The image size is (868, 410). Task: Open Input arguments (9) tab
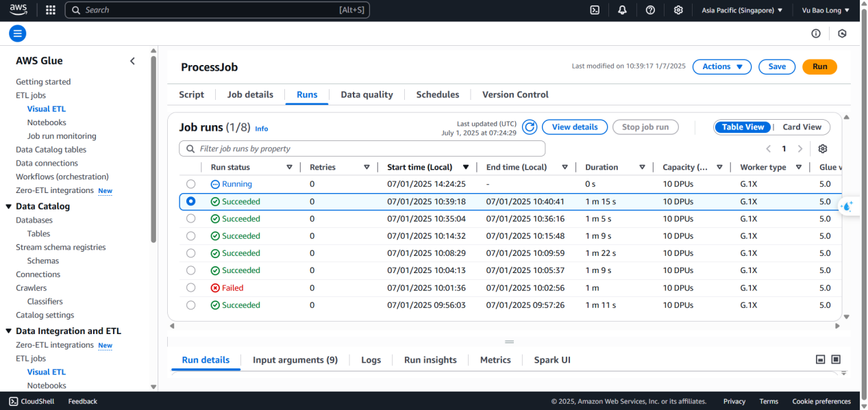295,360
